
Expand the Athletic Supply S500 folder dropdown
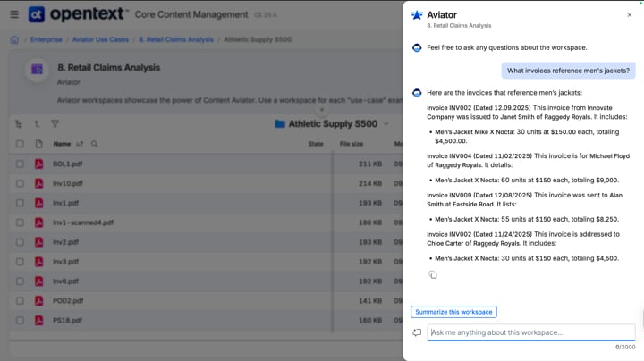386,124
